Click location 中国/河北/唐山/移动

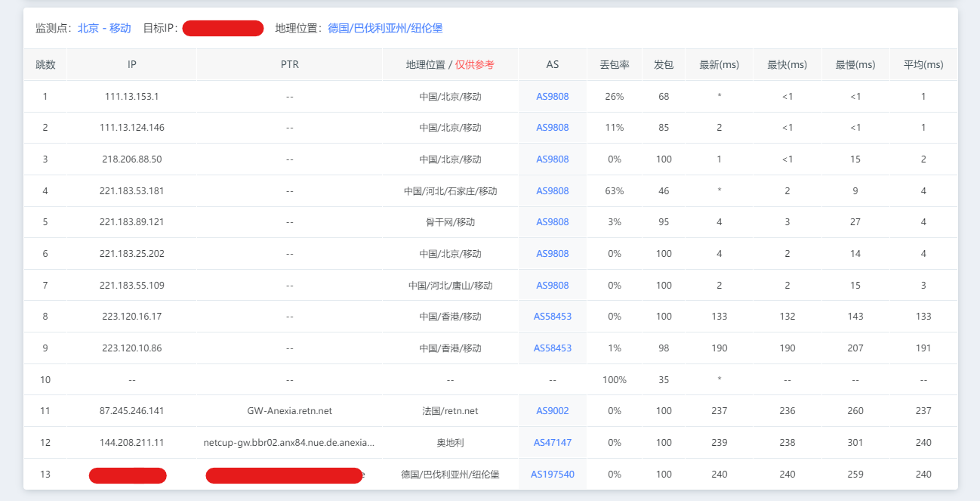click(x=450, y=286)
